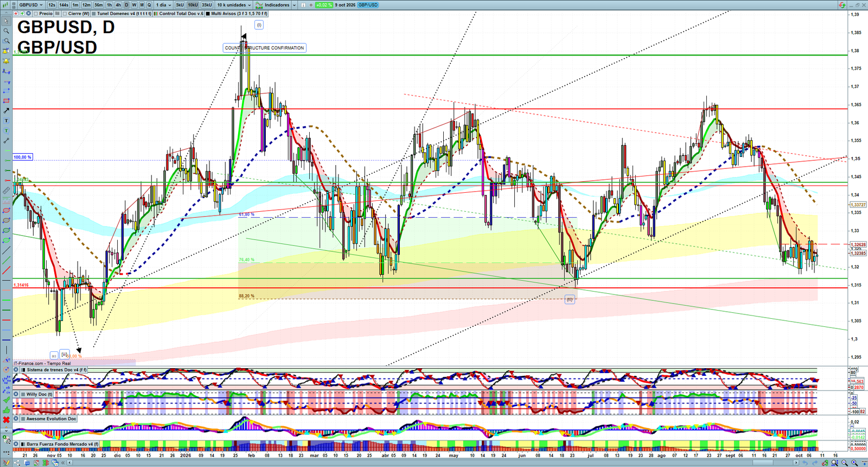This screenshot has width=868, height=467.
Task: Click the green thumbs-up icon
Action: (x=7, y=410)
